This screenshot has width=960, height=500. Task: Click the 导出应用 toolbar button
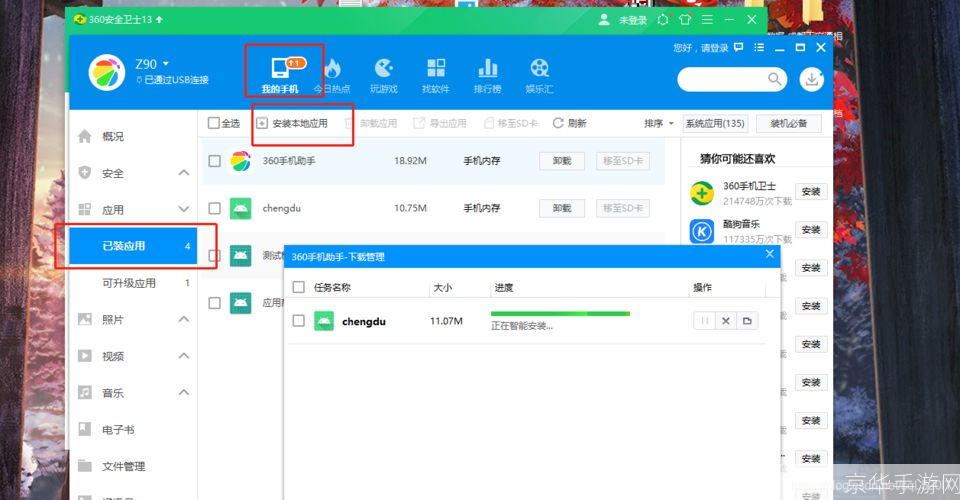click(x=440, y=124)
